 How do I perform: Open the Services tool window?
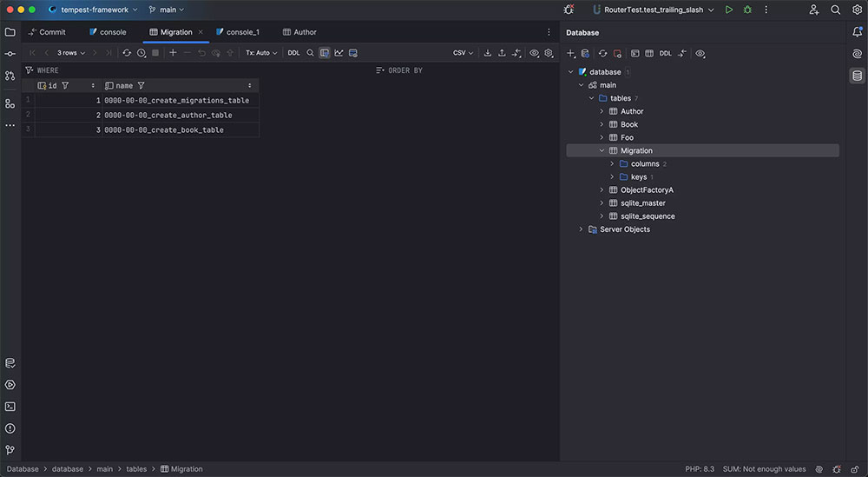point(10,385)
